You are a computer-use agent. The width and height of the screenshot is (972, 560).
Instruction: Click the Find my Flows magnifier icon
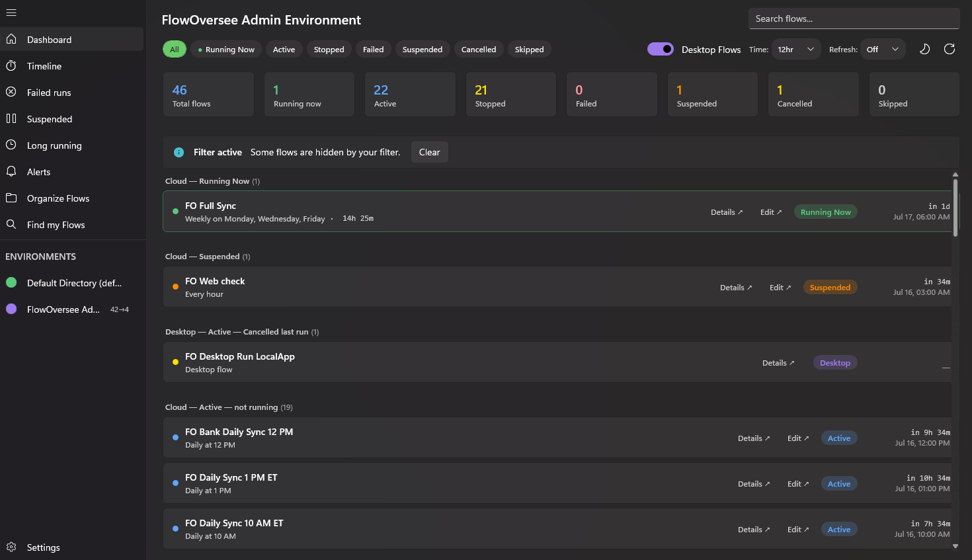pos(11,225)
